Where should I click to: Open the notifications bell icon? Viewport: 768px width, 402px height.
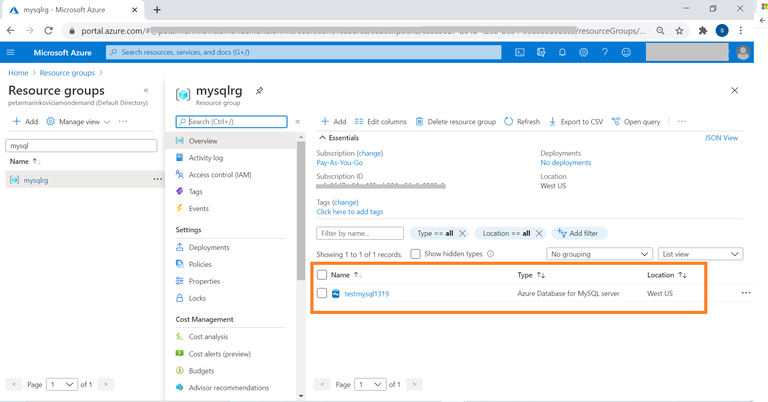pos(562,52)
